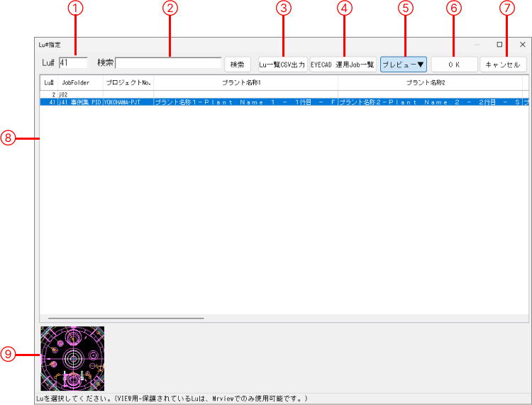Image resolution: width=532 pixels, height=405 pixels.
Task: Maximize the Lu#指定 window
Action: click(499, 45)
